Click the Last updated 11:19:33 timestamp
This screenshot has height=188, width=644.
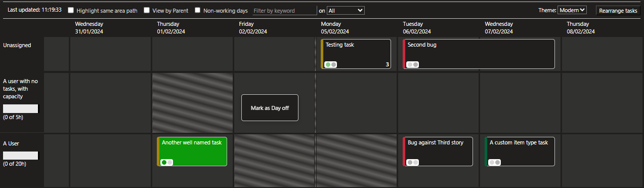pyautogui.click(x=35, y=10)
